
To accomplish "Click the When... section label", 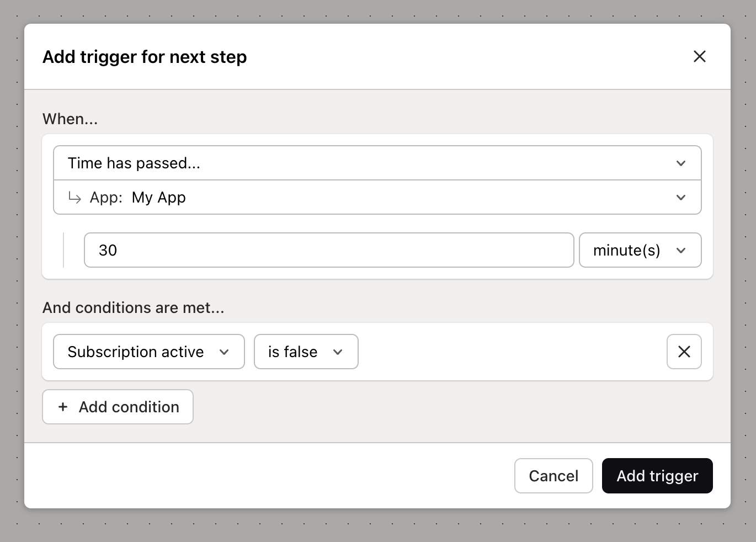I will (70, 119).
